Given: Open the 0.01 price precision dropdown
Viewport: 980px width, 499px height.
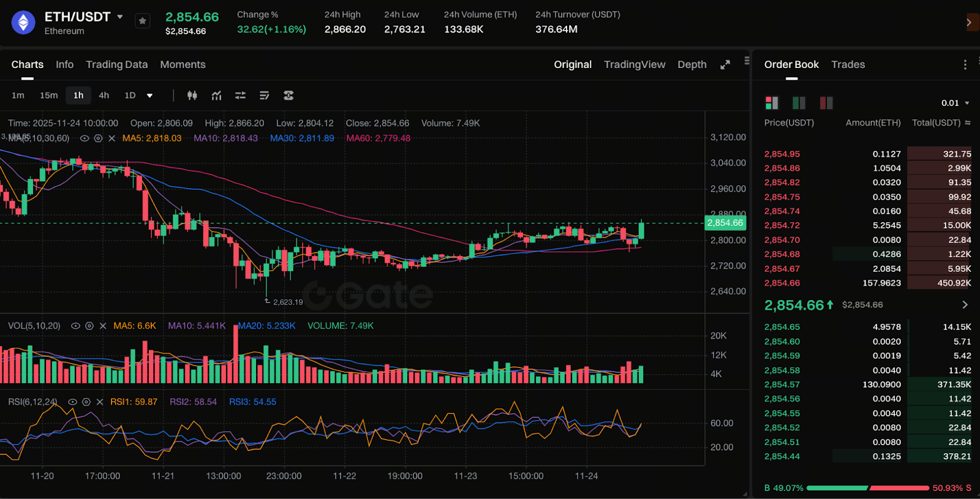Looking at the screenshot, I should coord(956,103).
